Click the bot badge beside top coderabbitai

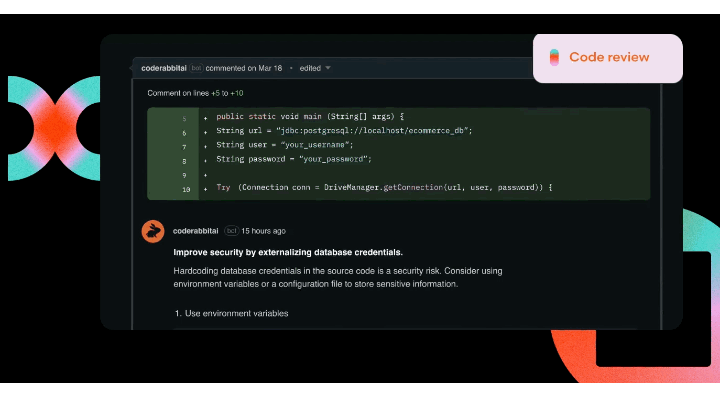[196, 68]
